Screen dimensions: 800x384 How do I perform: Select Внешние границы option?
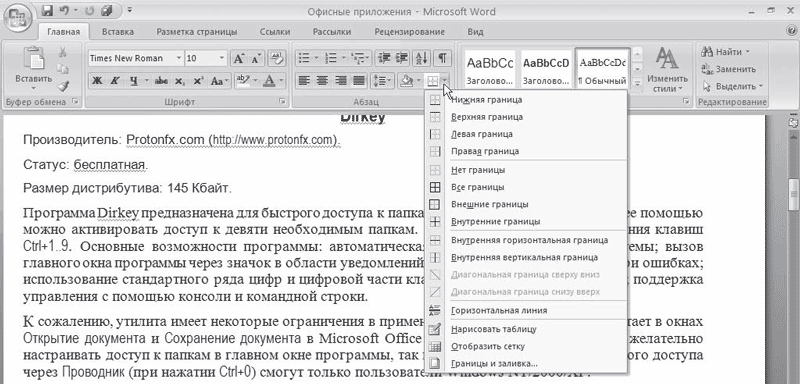(x=526, y=204)
